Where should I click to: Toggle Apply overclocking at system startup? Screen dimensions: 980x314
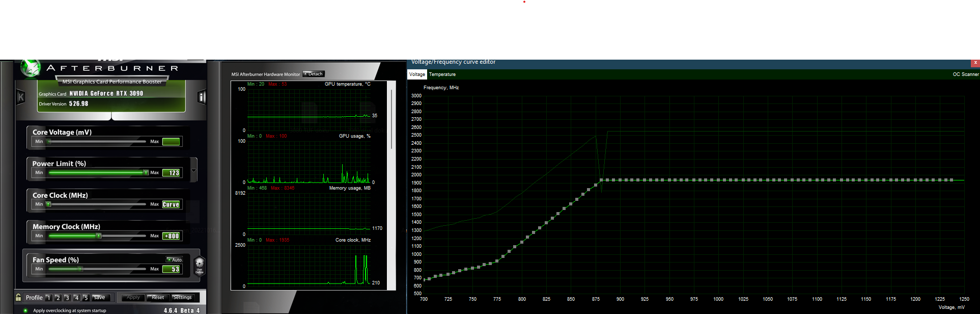click(25, 310)
